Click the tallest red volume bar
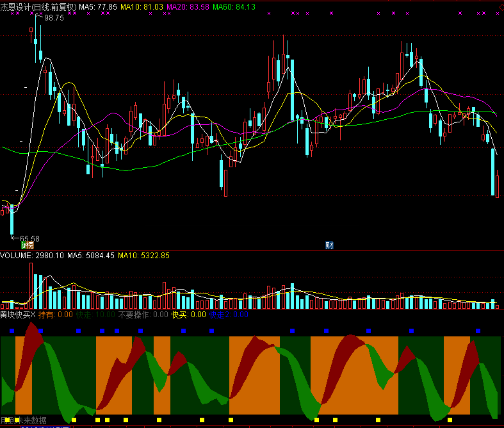Image resolution: width=504 pixels, height=428 pixels. [x=31, y=286]
